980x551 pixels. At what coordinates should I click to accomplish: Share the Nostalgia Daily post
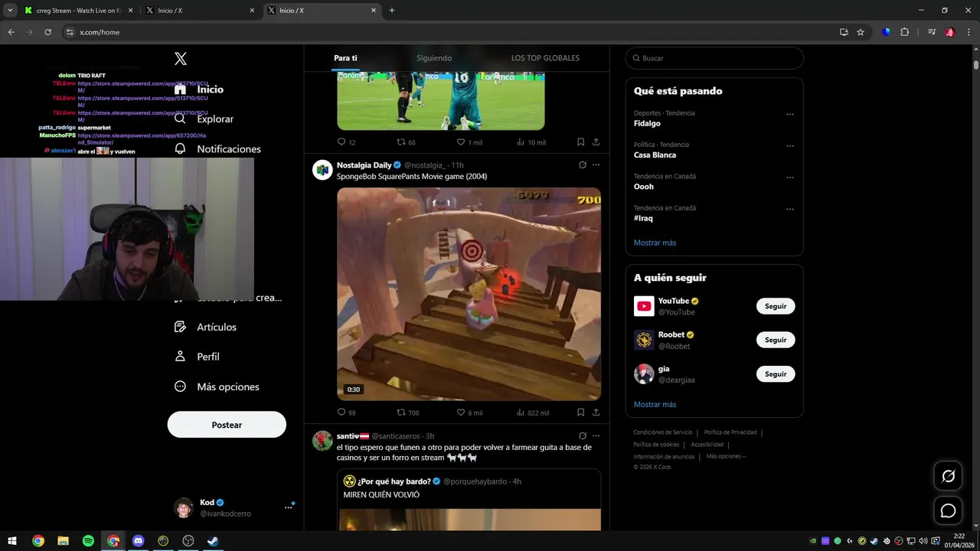pyautogui.click(x=596, y=412)
